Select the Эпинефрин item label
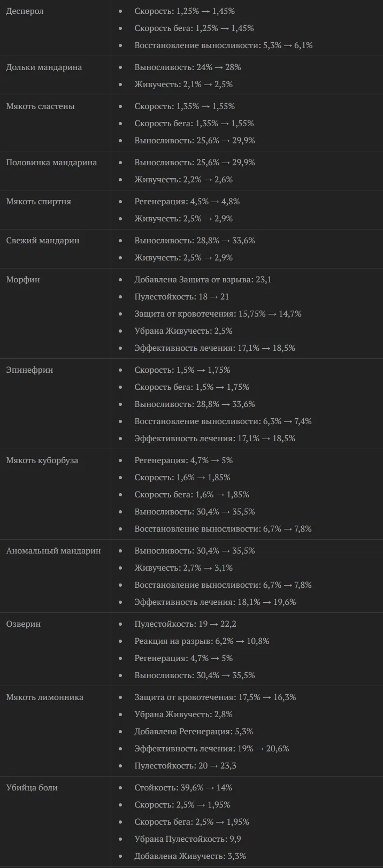This screenshot has width=383, height=868. pyautogui.click(x=29, y=370)
